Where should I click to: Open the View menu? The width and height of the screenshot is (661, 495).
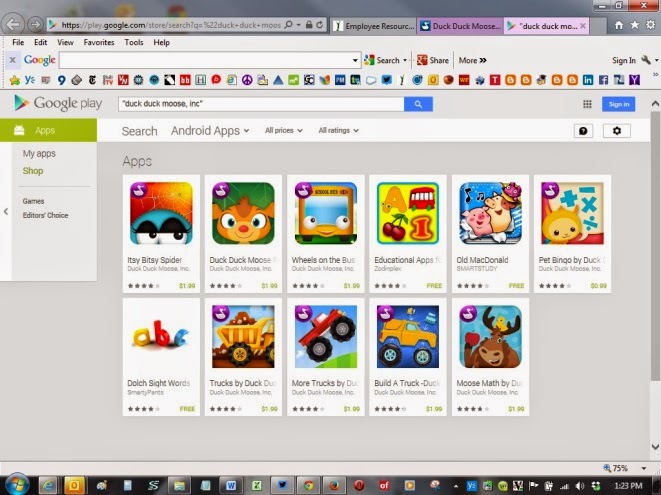point(65,42)
